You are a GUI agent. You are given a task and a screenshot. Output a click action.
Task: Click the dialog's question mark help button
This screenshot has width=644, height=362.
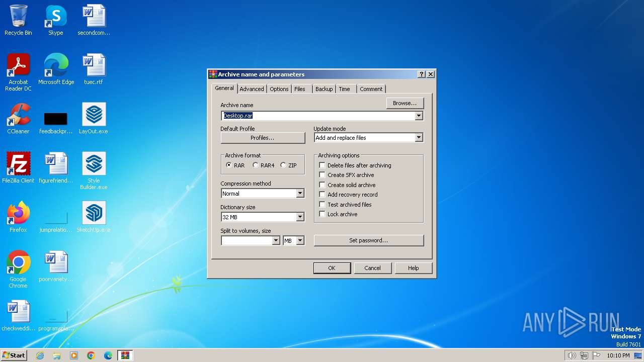pos(422,74)
